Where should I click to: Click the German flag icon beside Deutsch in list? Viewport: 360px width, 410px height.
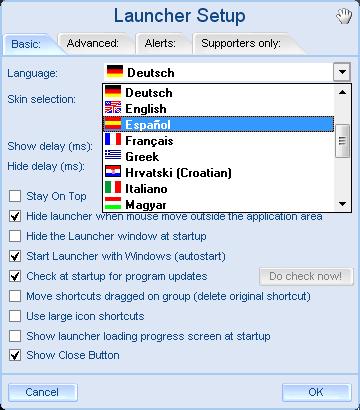pyautogui.click(x=113, y=92)
